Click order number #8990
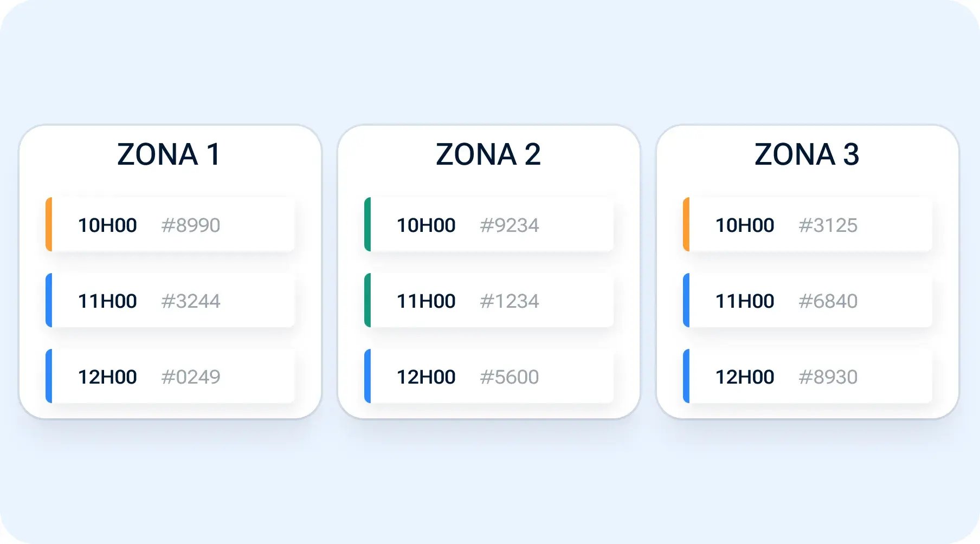Viewport: 980px width, 544px height. [x=191, y=225]
